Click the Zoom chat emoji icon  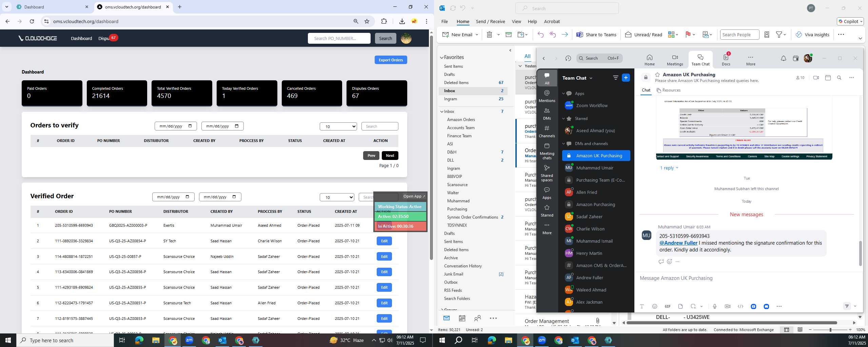click(x=654, y=306)
